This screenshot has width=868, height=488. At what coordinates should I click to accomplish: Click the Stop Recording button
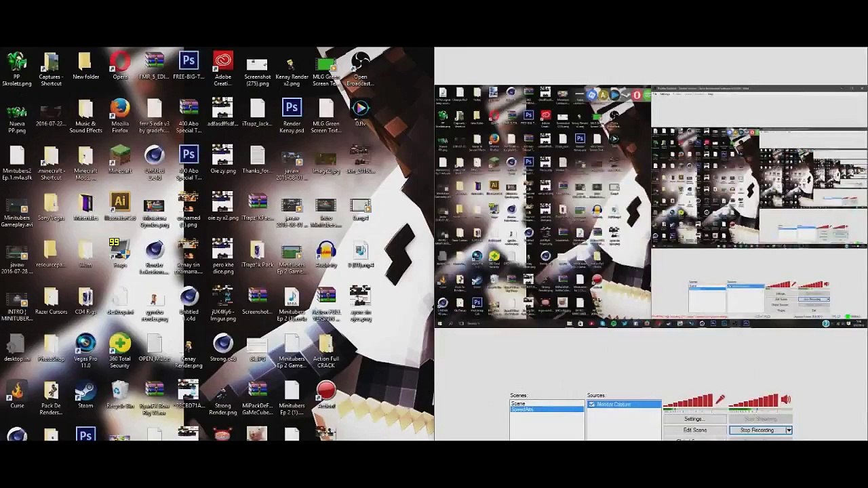pyautogui.click(x=757, y=430)
